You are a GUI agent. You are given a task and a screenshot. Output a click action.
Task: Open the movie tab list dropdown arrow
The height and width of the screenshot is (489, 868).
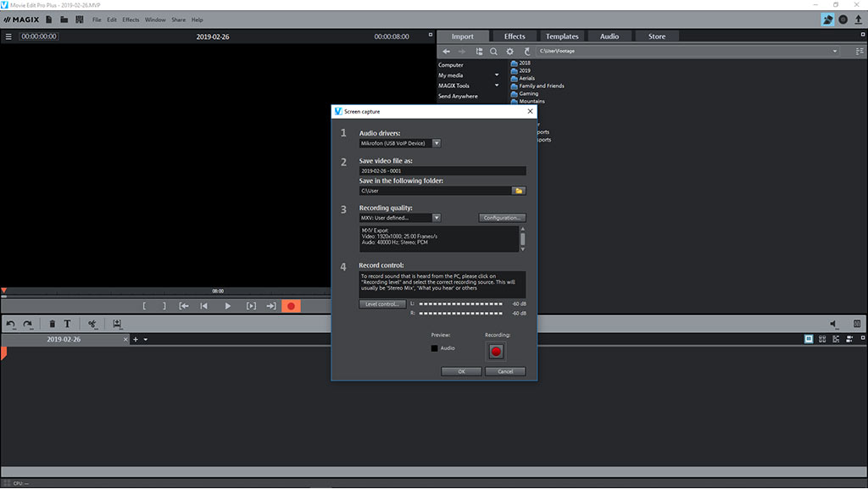pos(146,340)
